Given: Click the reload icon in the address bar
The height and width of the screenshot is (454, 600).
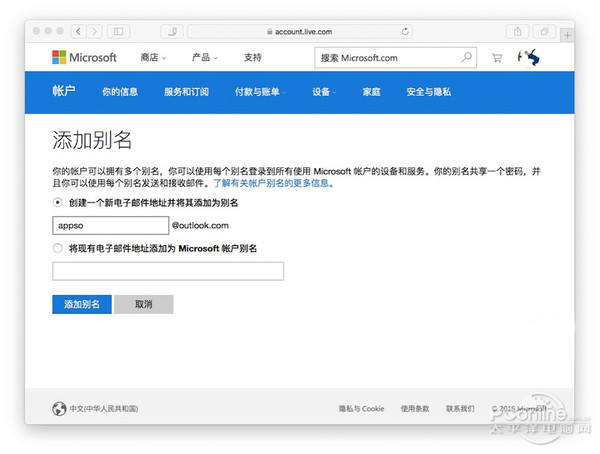Looking at the screenshot, I should click(x=405, y=31).
